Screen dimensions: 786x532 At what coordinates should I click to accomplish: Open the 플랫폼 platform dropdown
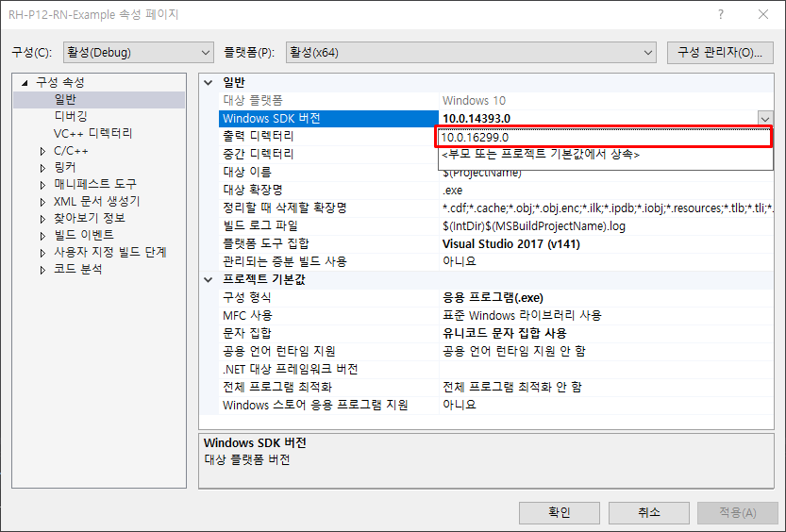[x=472, y=52]
